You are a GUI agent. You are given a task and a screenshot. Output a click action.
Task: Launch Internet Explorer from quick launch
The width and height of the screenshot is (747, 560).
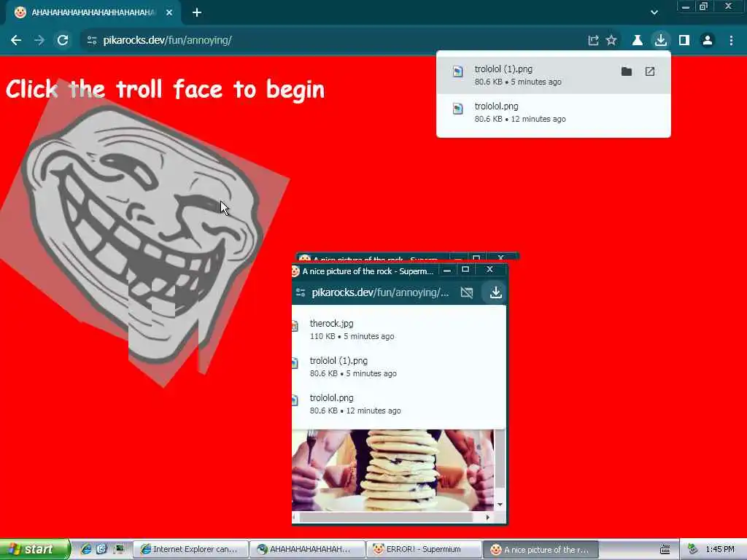pyautogui.click(x=86, y=549)
